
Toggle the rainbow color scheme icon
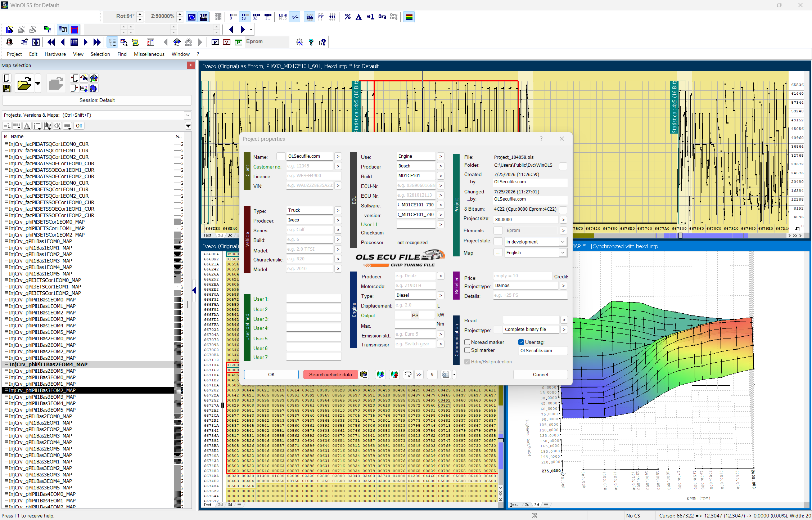tap(409, 17)
